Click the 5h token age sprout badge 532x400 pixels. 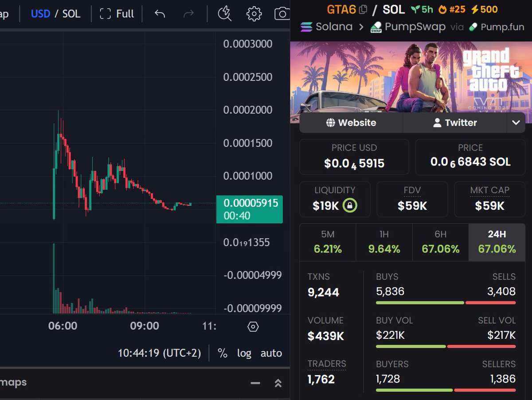[x=422, y=9]
